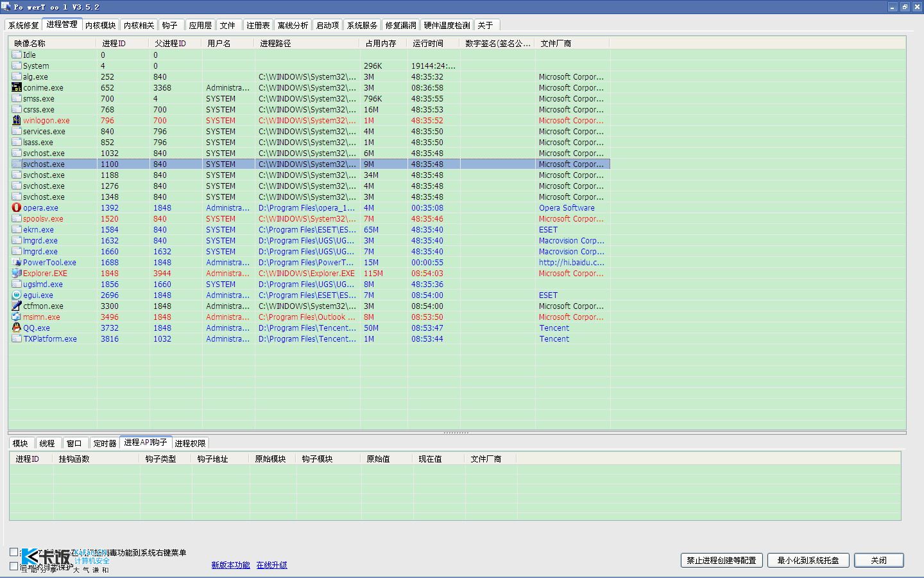Click 最小化到系统托盘 button
924x578 pixels.
pos(809,560)
